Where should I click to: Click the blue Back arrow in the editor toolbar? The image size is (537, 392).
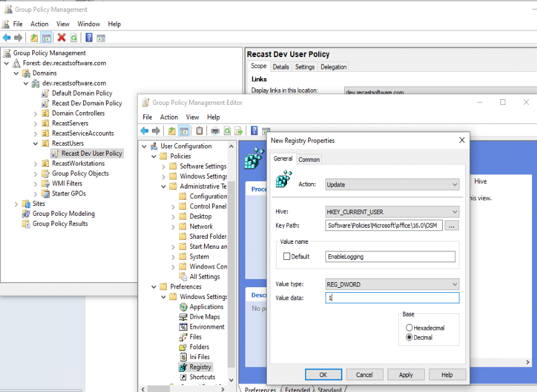144,130
